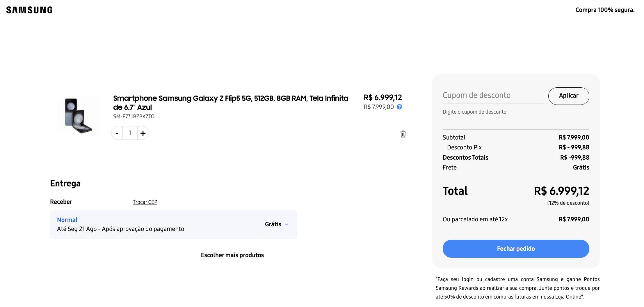Viewport: 644px width, 307px height.
Task: Click Ou parcelado em até 12x text
Action: (475, 219)
